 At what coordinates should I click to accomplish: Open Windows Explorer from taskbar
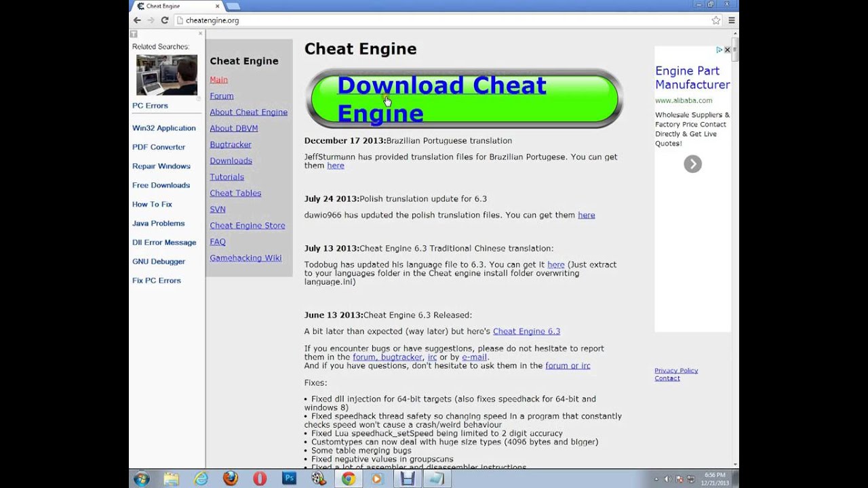click(171, 479)
